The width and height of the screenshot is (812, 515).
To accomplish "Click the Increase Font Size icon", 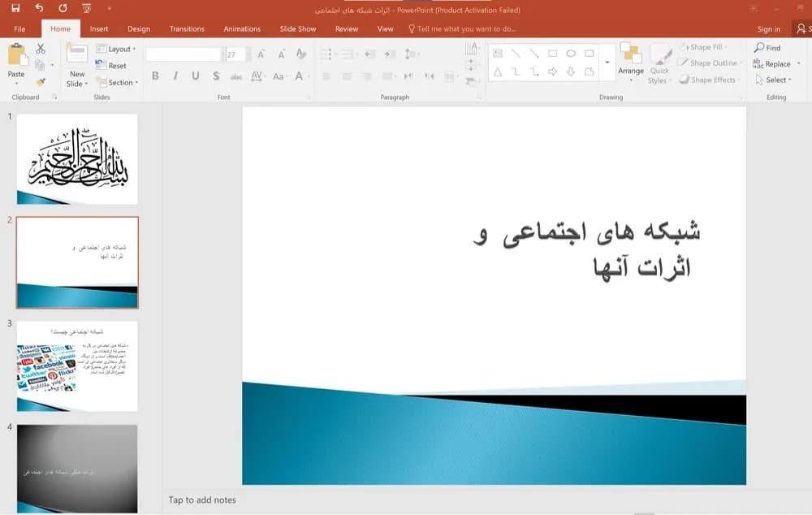I will (261, 54).
